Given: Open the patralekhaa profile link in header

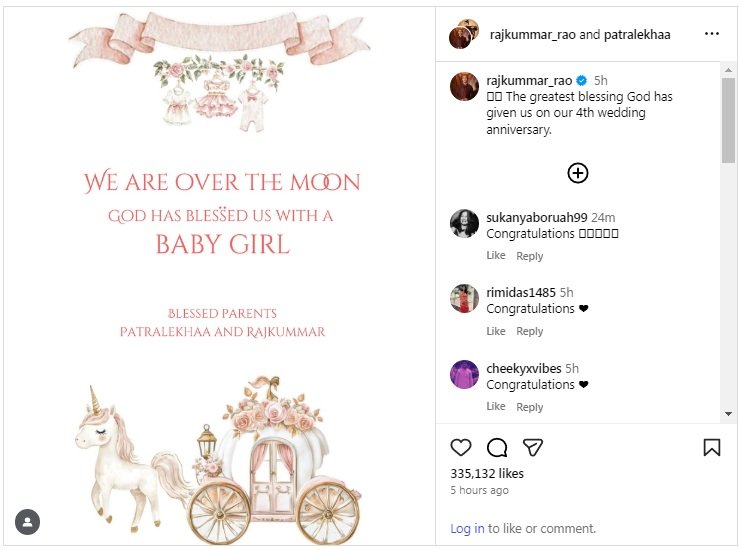Looking at the screenshot, I should tap(637, 34).
